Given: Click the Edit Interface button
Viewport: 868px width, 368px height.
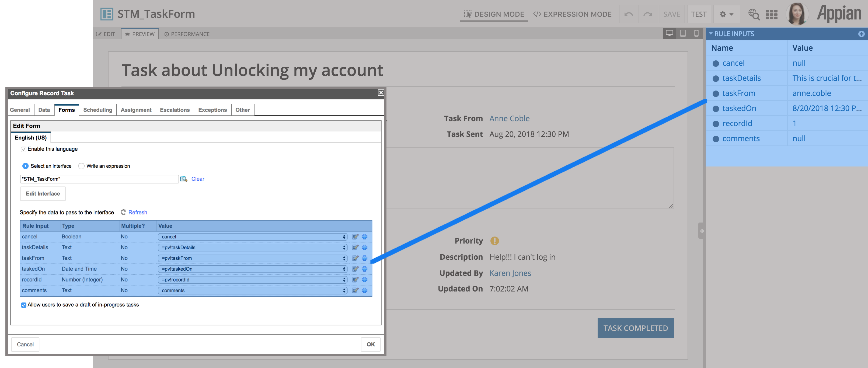Looking at the screenshot, I should point(43,193).
